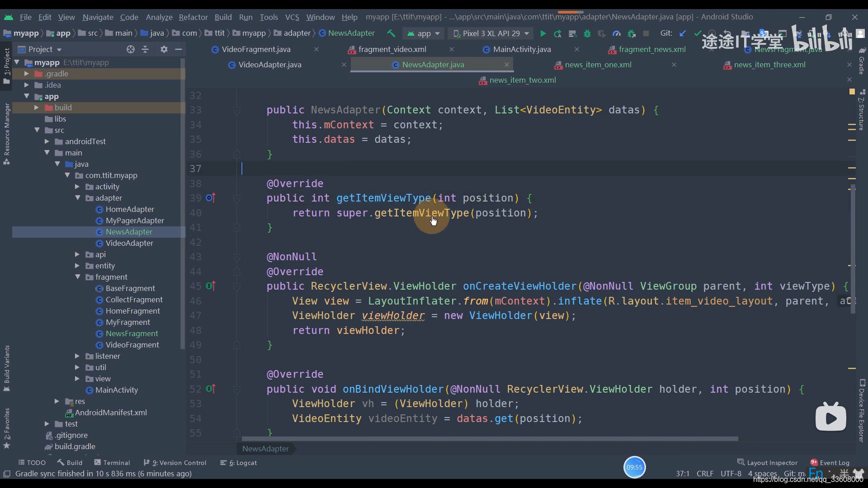Close the MainActivity.java tab
The height and width of the screenshot is (488, 868).
tap(576, 49)
